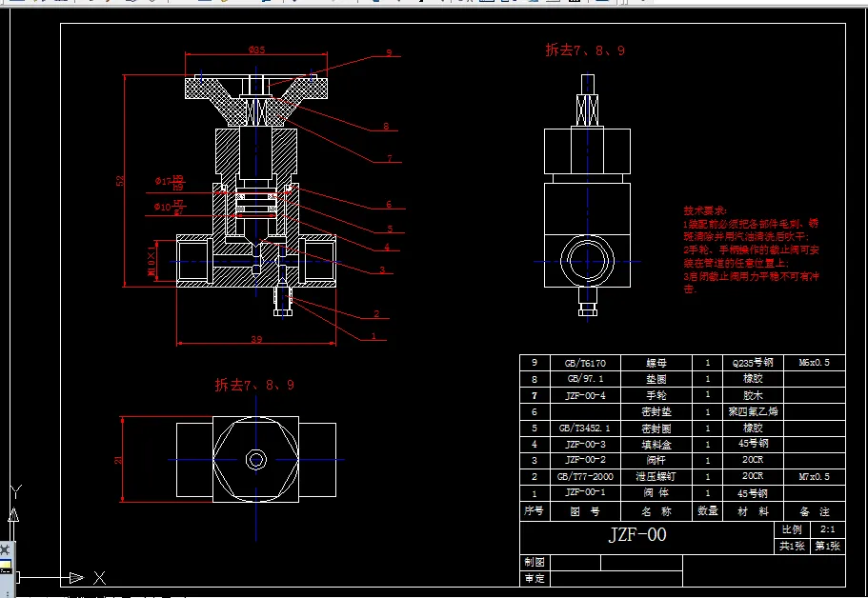Click the 2:1 scale value
The height and width of the screenshot is (598, 868).
(x=828, y=529)
